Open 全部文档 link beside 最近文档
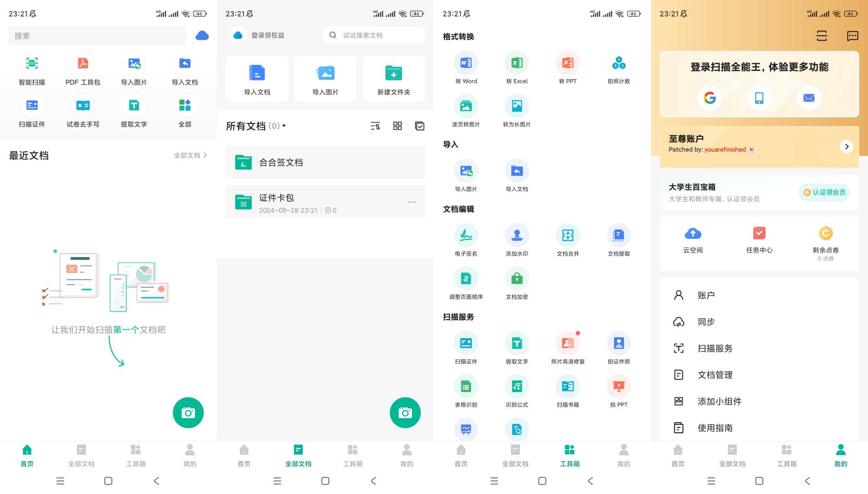 190,156
